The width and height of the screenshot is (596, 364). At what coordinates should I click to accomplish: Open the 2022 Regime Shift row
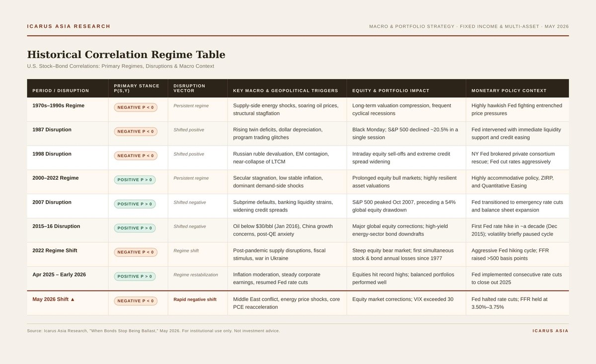298,254
